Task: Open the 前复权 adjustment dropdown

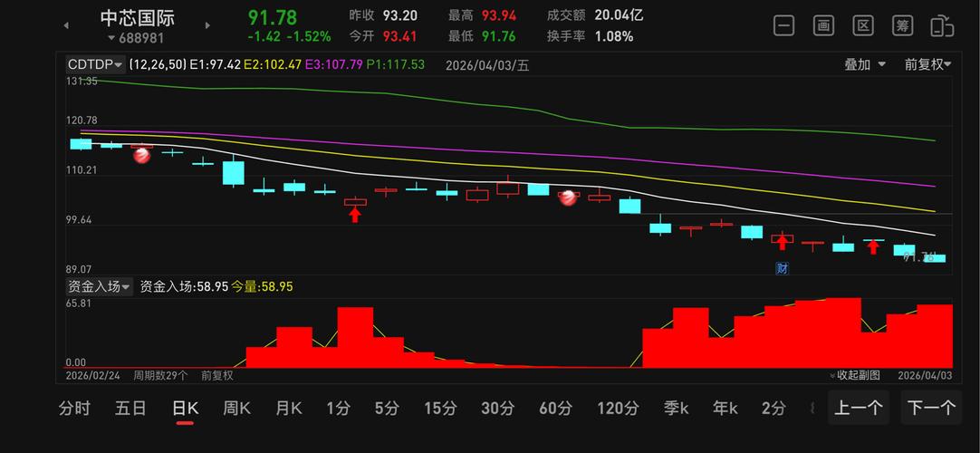Action: (x=928, y=64)
